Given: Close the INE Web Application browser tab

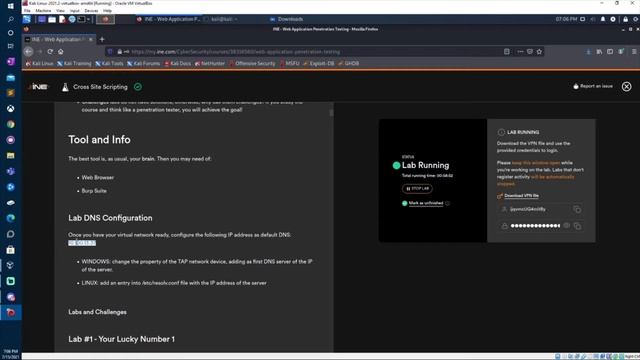Looking at the screenshot, I should point(91,40).
